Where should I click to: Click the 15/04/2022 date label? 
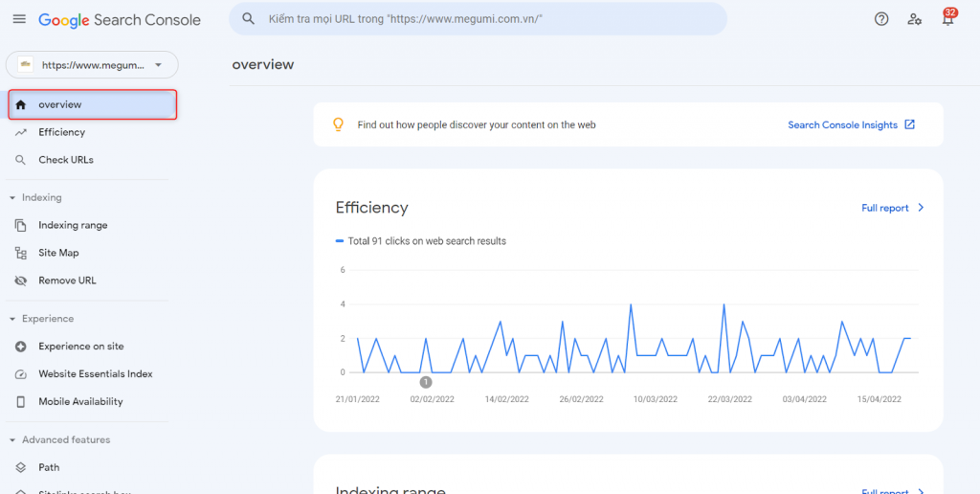[x=880, y=399]
